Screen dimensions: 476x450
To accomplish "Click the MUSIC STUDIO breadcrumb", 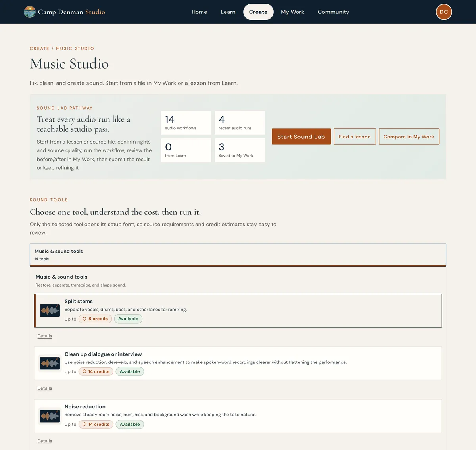I will [x=75, y=48].
